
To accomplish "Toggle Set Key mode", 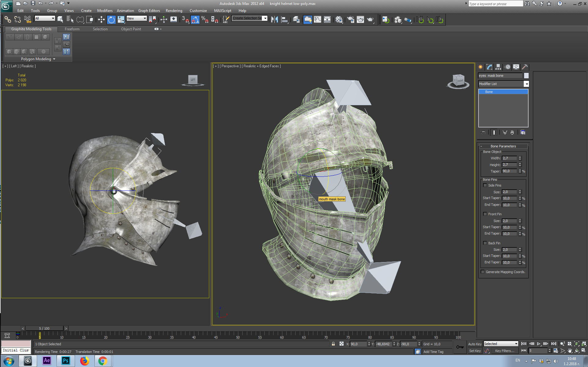I will (x=475, y=351).
